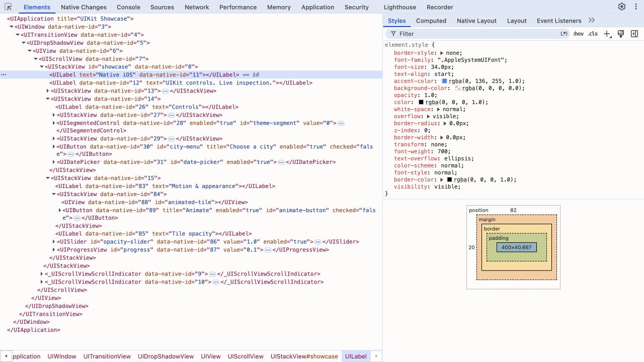The height and width of the screenshot is (362, 644).
Task: Toggle the .cls element classes panel
Action: (x=593, y=34)
